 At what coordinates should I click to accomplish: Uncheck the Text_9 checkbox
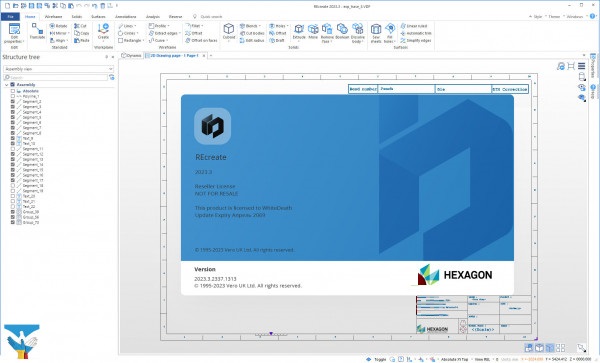(13, 138)
